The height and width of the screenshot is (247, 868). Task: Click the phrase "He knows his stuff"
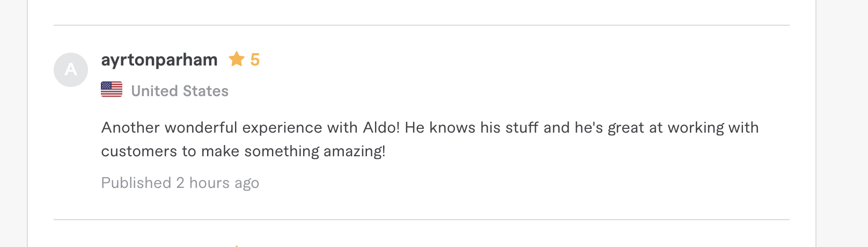point(472,128)
